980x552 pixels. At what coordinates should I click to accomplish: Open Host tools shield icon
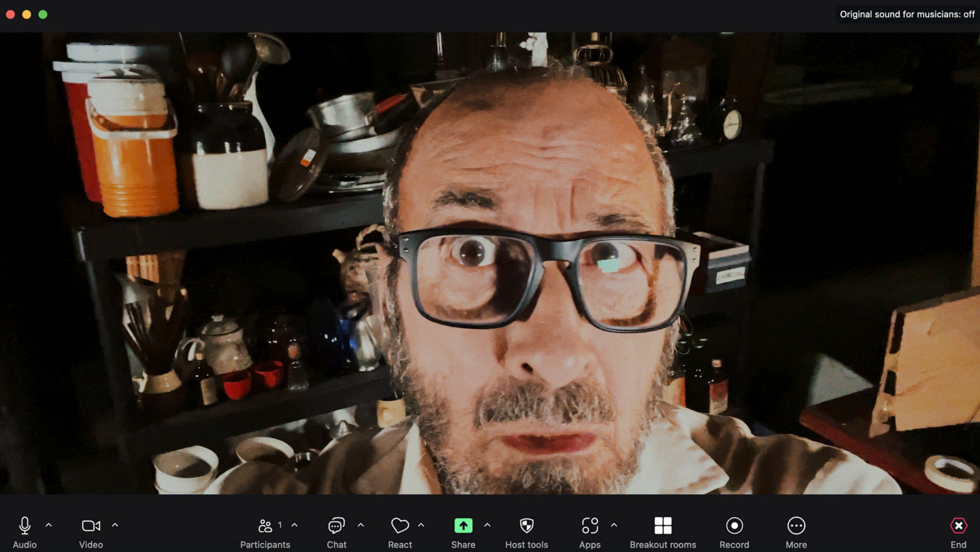point(526,526)
